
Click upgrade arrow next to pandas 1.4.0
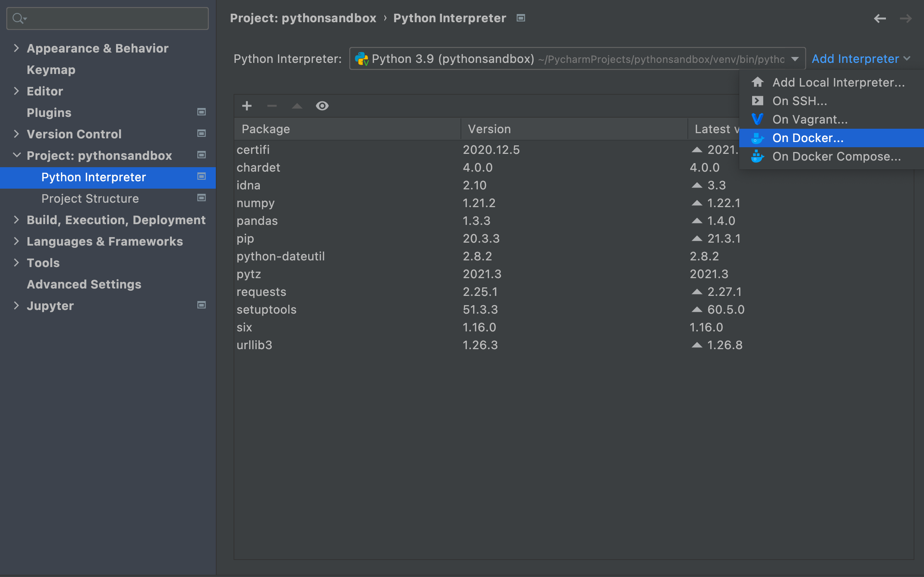(697, 220)
